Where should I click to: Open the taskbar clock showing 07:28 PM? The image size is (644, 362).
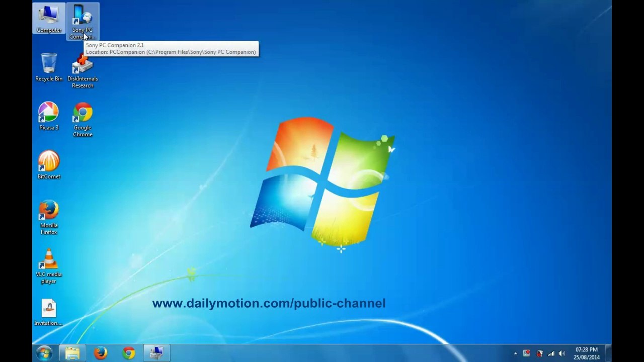coord(587,353)
